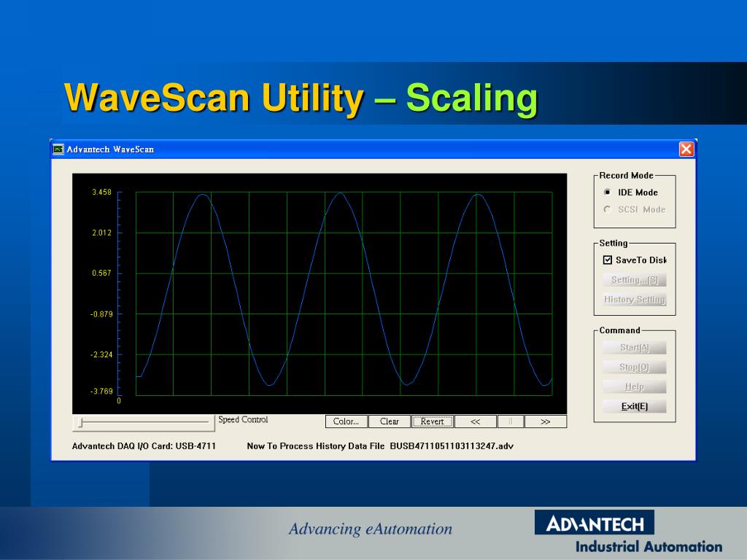Image resolution: width=747 pixels, height=560 pixels.
Task: Close the Advantech WaveScan window
Action: pyautogui.click(x=686, y=149)
